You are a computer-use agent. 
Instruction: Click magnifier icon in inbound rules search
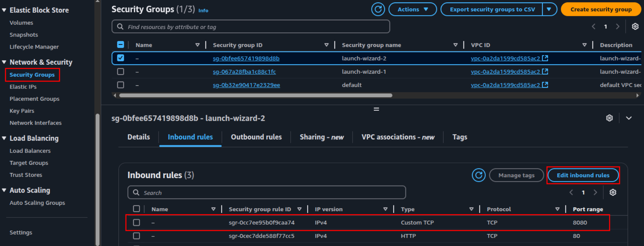pyautogui.click(x=136, y=192)
